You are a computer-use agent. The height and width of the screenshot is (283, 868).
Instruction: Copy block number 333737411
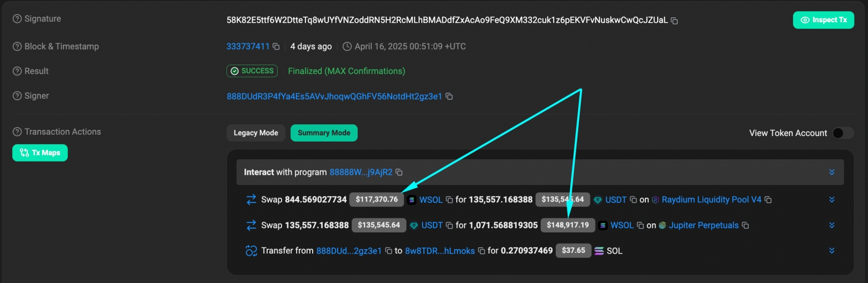click(x=275, y=47)
